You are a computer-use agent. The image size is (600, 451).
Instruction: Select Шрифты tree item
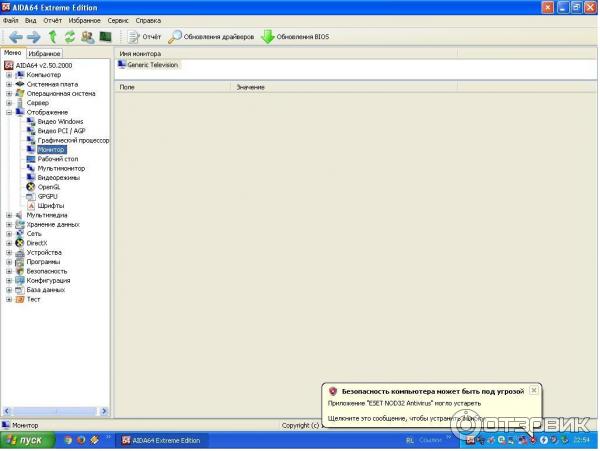click(51, 206)
